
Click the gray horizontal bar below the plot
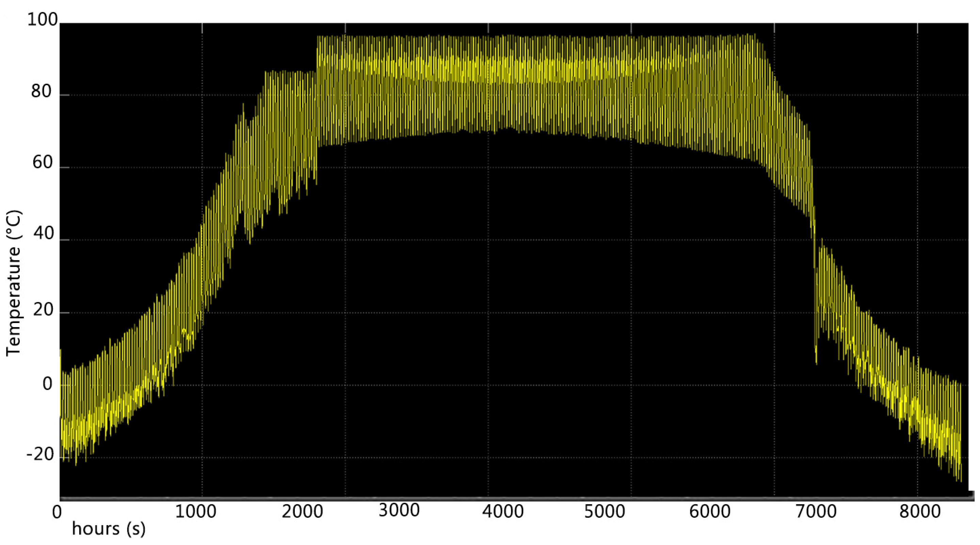(x=514, y=498)
